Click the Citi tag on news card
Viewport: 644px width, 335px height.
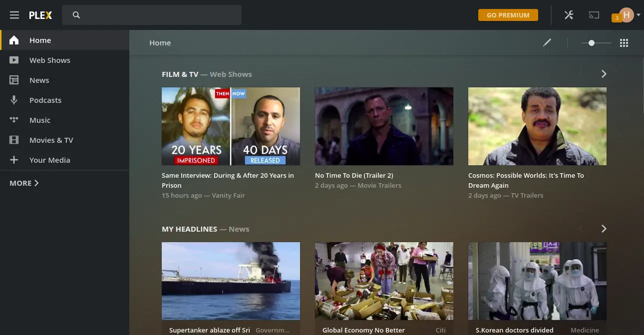click(440, 330)
